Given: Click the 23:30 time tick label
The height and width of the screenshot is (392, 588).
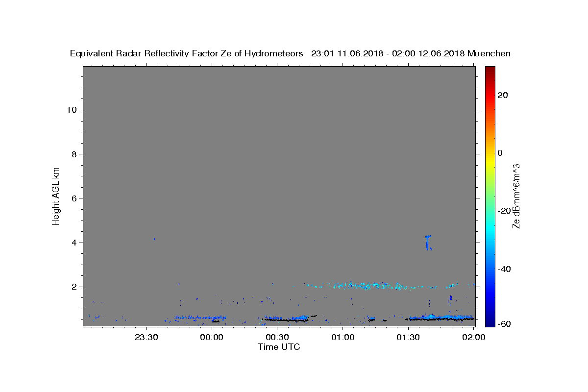Looking at the screenshot, I should click(146, 337).
